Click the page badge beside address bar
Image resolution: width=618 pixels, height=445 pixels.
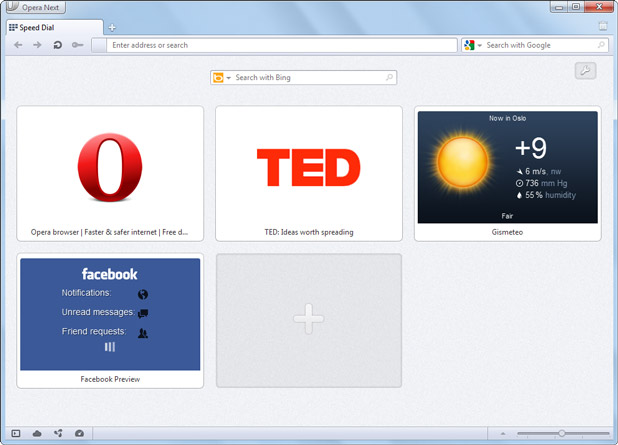coord(99,45)
